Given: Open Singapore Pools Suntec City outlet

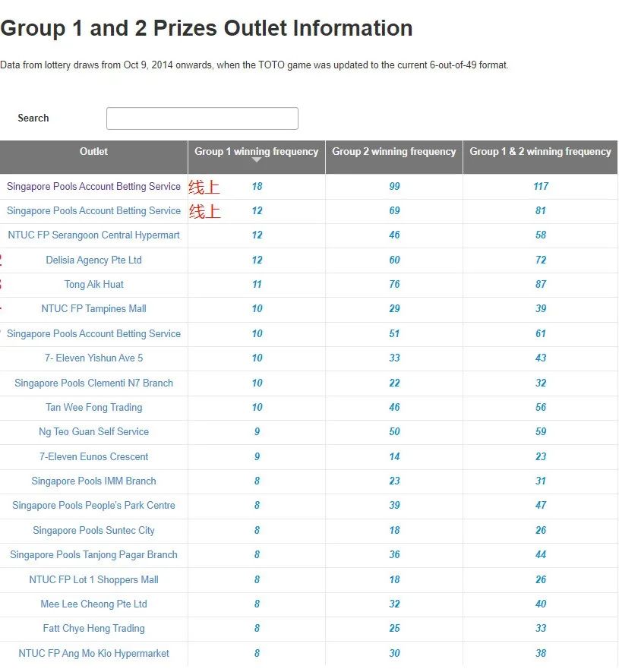Looking at the screenshot, I should coord(93,531).
